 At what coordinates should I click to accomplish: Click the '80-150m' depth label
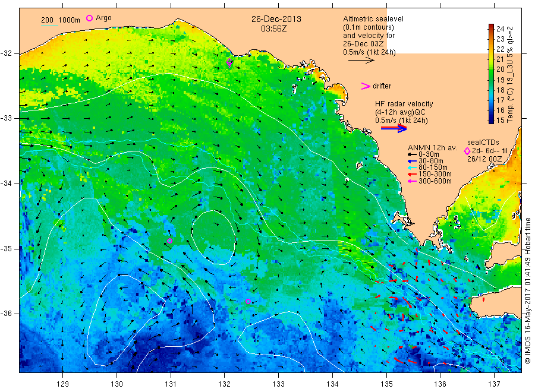pyautogui.click(x=433, y=167)
